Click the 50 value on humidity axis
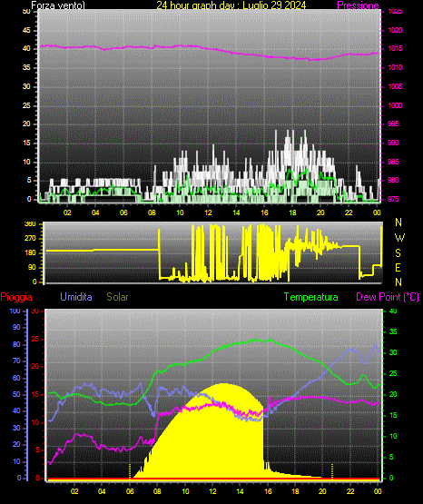 pos(16,394)
